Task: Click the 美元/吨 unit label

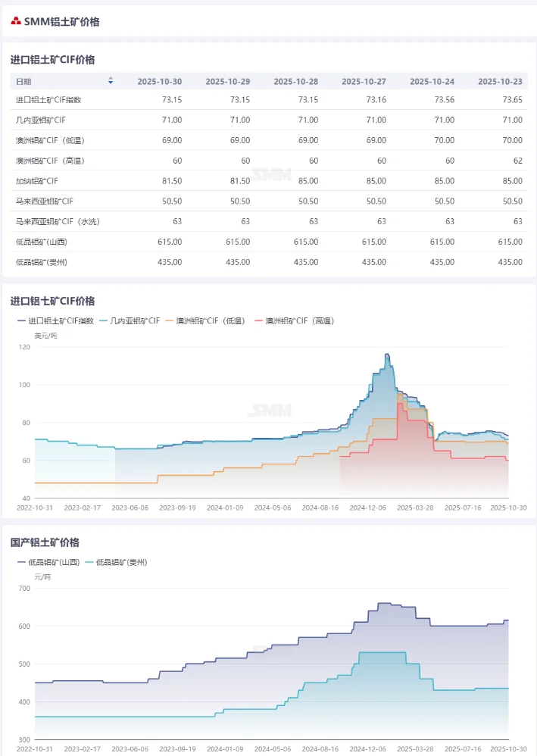Action: [45, 336]
